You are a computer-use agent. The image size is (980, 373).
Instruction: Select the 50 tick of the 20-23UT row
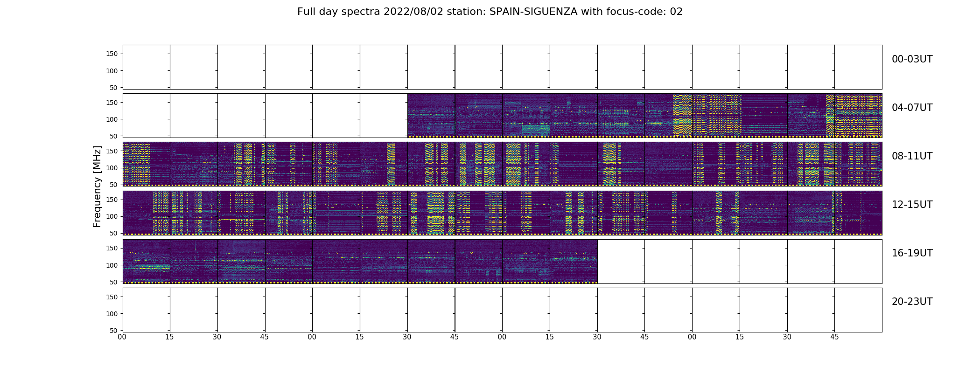pos(114,330)
